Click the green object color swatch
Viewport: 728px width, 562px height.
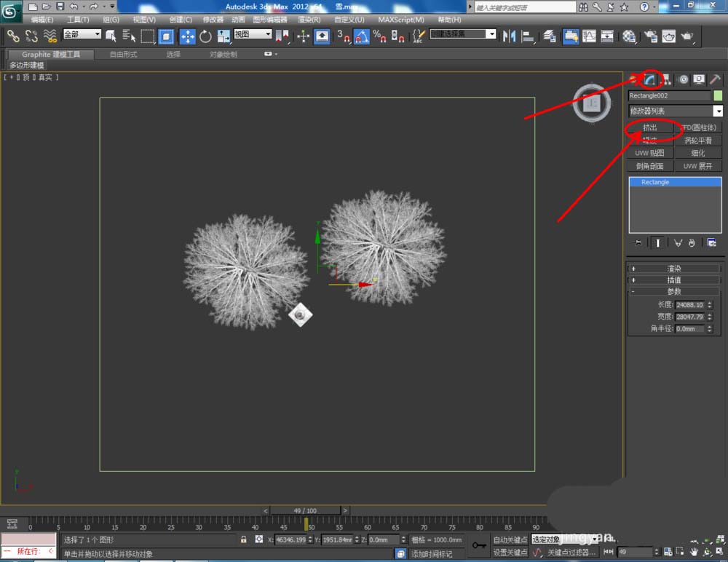tap(718, 95)
